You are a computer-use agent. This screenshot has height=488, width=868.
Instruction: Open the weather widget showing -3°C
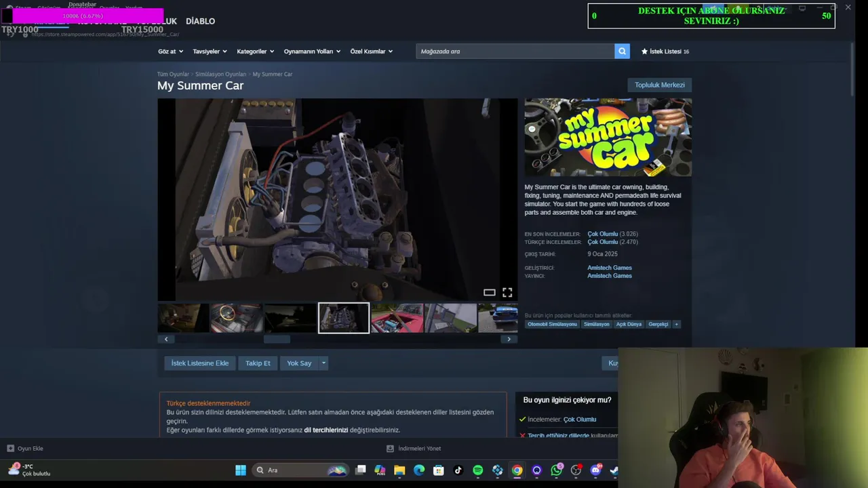(28, 470)
